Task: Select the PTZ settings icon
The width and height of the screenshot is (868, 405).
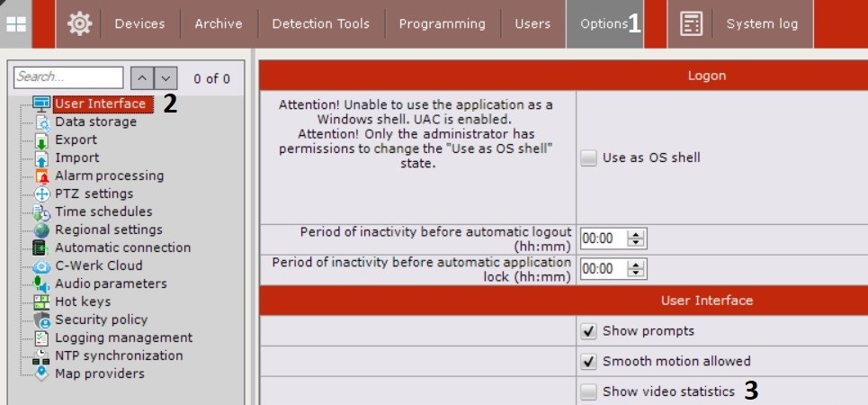Action: (x=41, y=194)
